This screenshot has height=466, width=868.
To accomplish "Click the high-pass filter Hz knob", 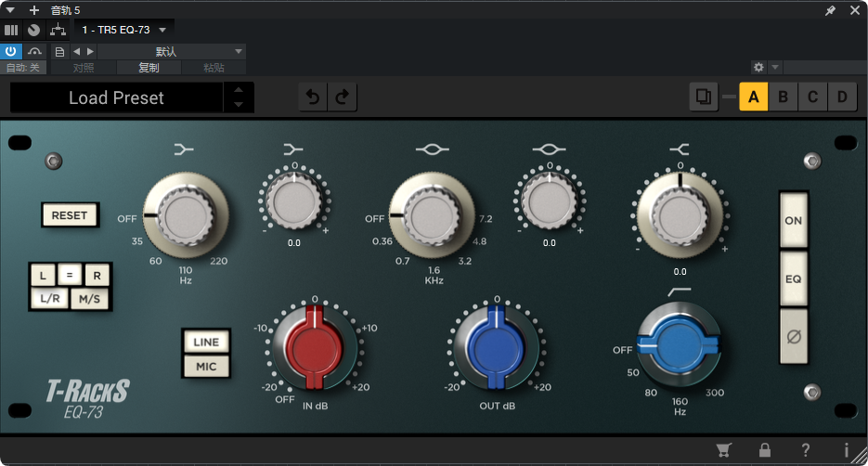I will (x=679, y=344).
